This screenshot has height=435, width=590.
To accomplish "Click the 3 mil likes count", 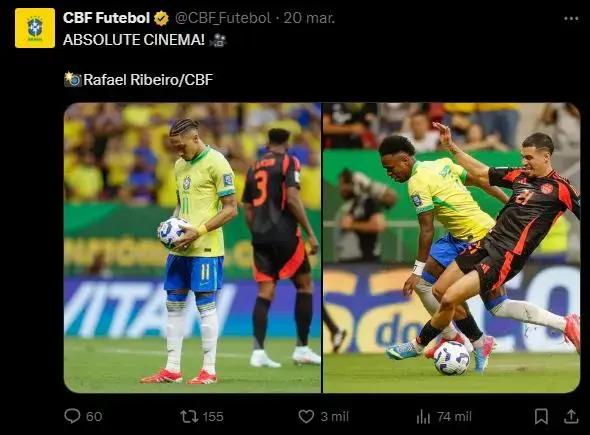I will point(335,417).
